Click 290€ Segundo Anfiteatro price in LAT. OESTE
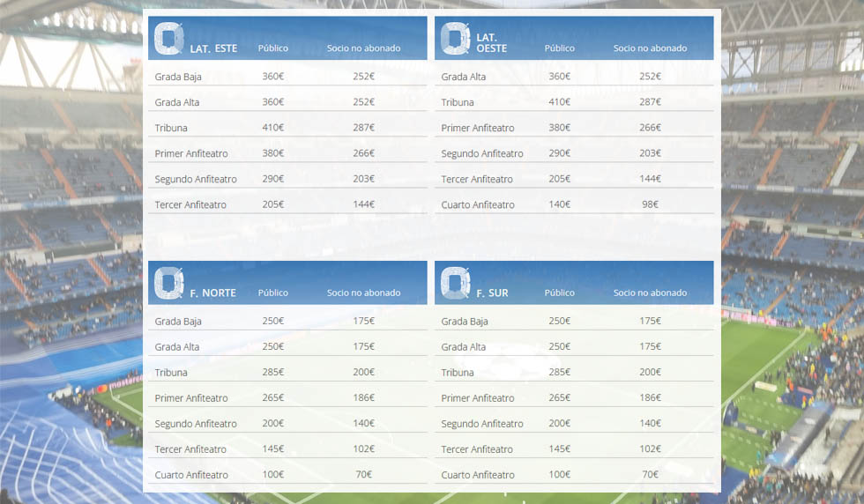Screen dimensions: 864x504 pos(559,153)
